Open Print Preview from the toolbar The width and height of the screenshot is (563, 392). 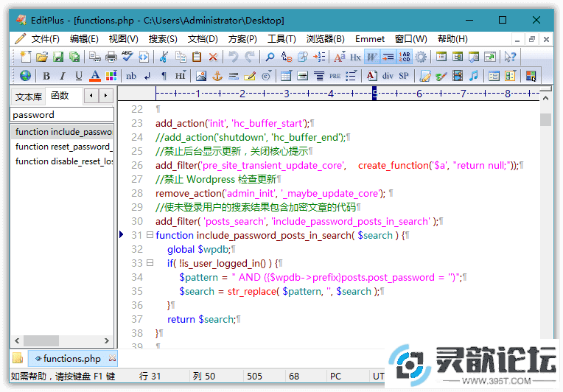pos(95,57)
